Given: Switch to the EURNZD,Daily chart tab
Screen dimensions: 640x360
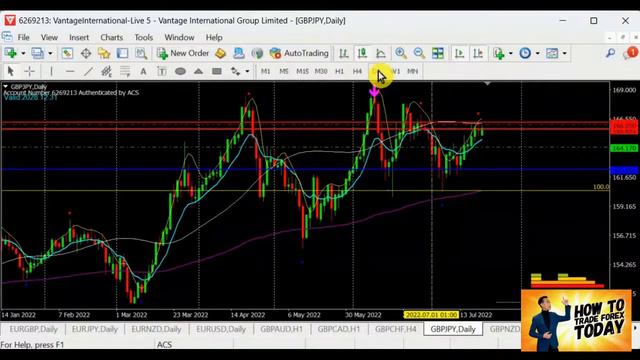Looking at the screenshot, I should point(156,329).
